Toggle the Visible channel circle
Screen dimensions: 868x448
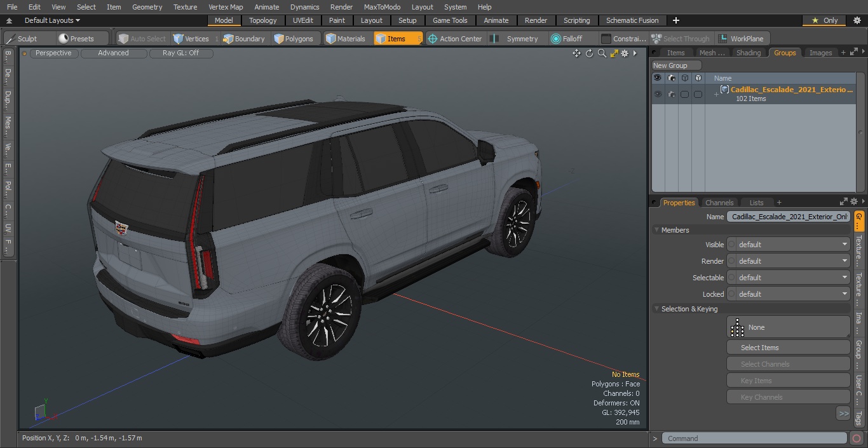pyautogui.click(x=731, y=245)
